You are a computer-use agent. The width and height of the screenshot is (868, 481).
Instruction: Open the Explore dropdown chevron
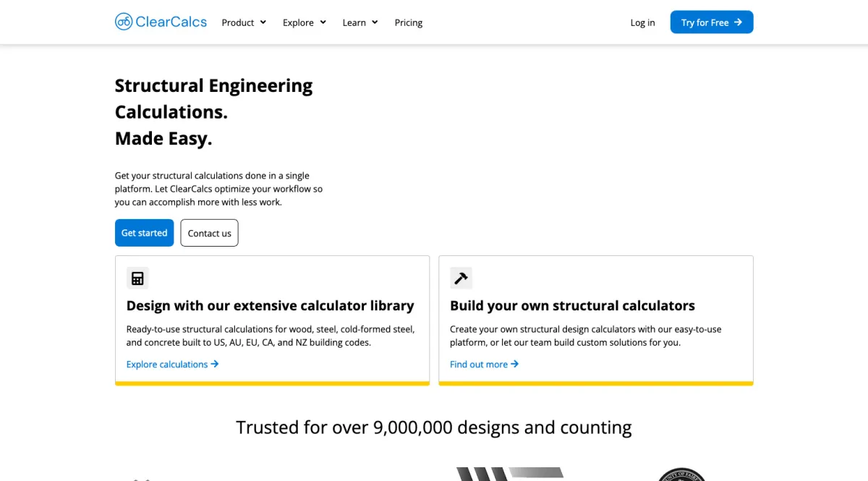click(323, 22)
